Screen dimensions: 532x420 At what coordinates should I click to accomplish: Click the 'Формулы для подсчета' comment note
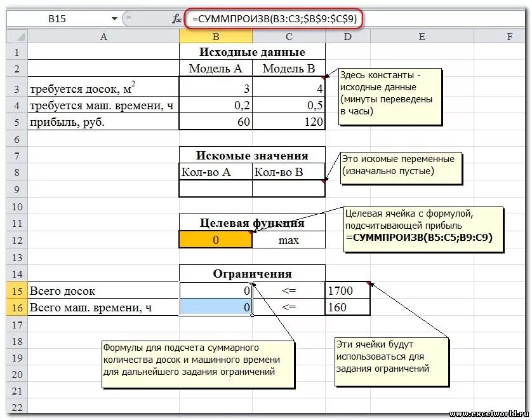pos(198,364)
